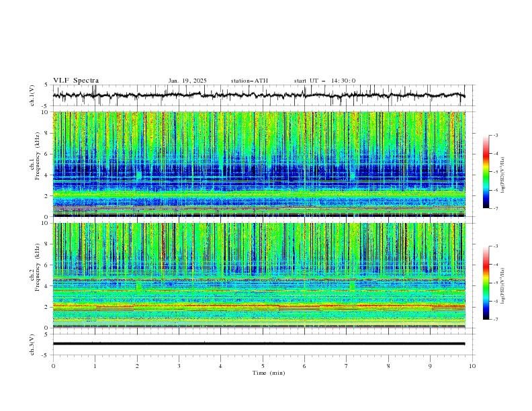The image size is (532, 411).
Task: Click the ch.3 flat voltage trace
Action: tap(259, 344)
